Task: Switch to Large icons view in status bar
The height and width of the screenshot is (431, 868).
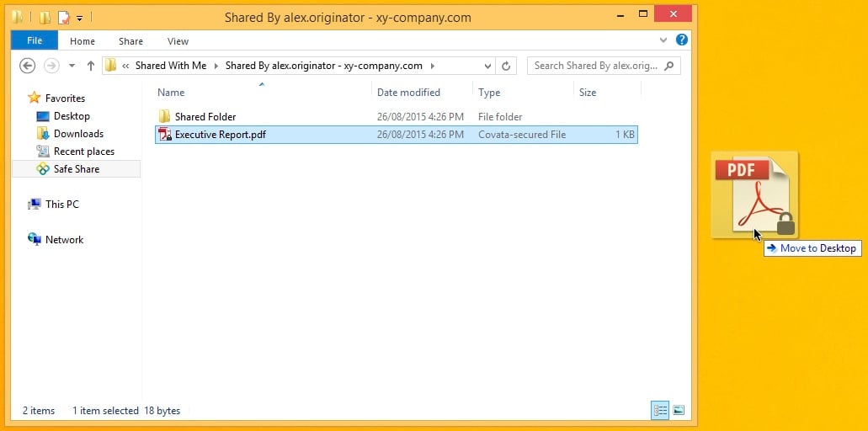Action: point(678,411)
